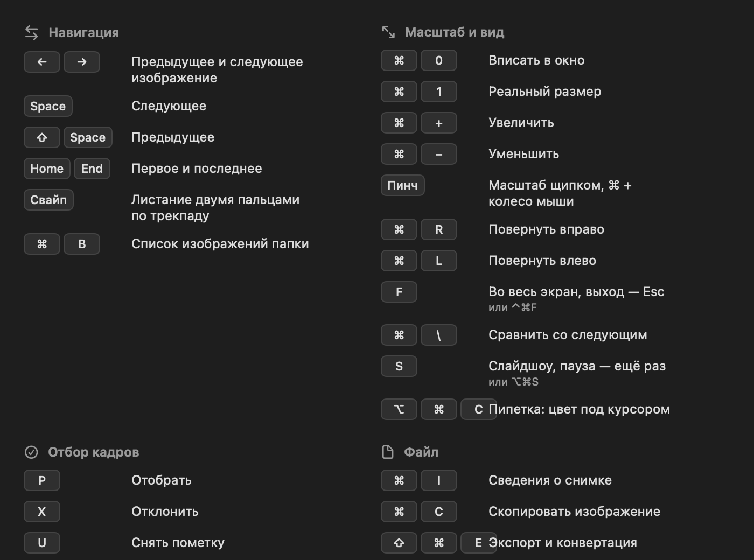Click the text Уменьшить
754x560 pixels.
tap(524, 154)
